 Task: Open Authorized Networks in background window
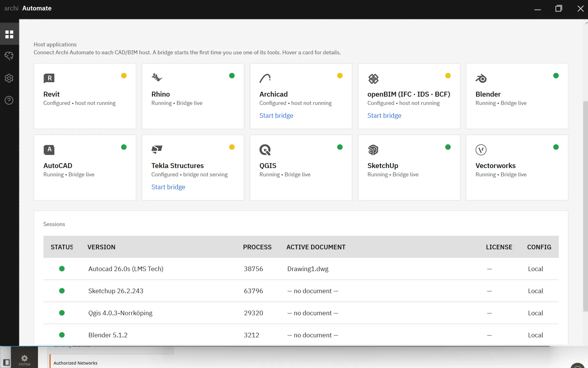(x=75, y=363)
